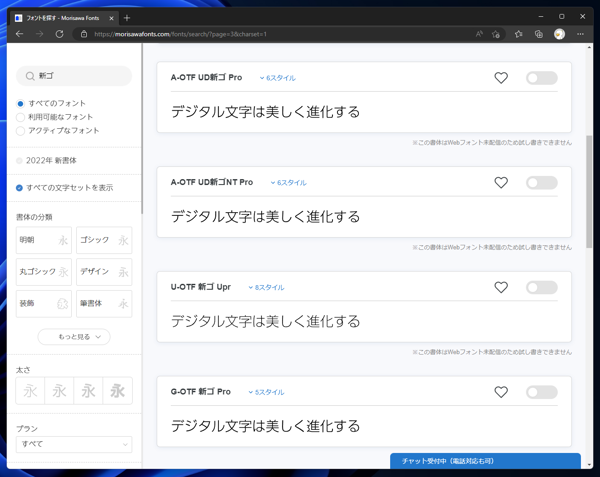The height and width of the screenshot is (477, 600).
Task: View site info lock icon
Action: click(x=84, y=34)
